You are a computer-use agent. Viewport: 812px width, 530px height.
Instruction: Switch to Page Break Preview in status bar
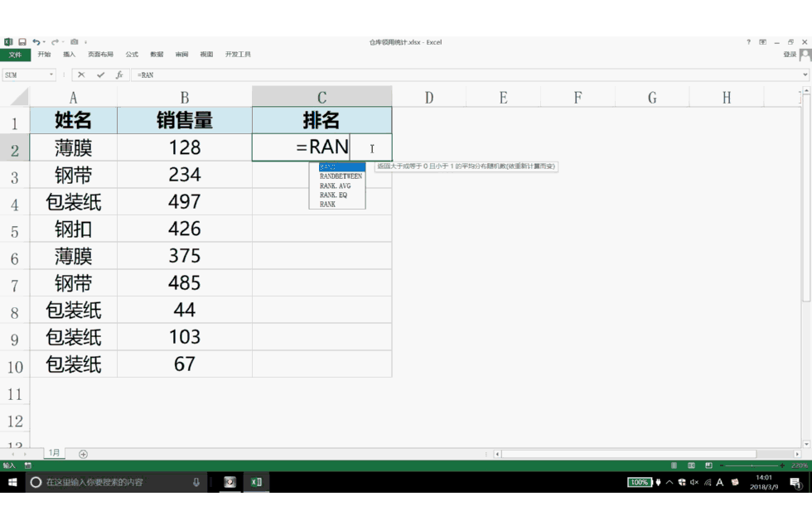(708, 465)
